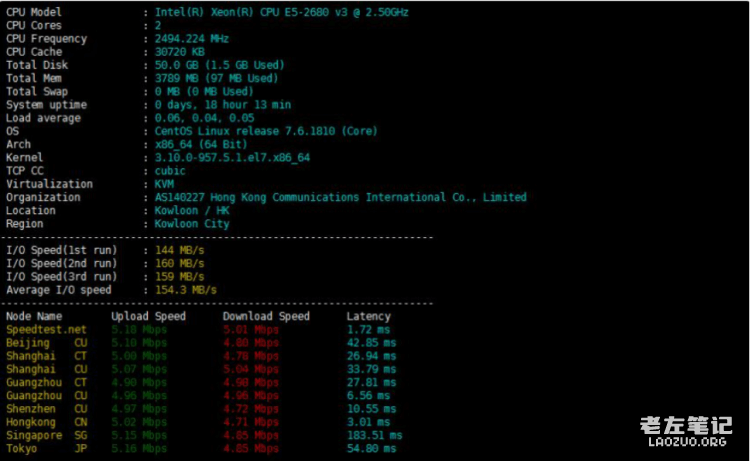Image resolution: width=750 pixels, height=461 pixels.
Task: Click the Node Name column header
Action: tap(34, 316)
